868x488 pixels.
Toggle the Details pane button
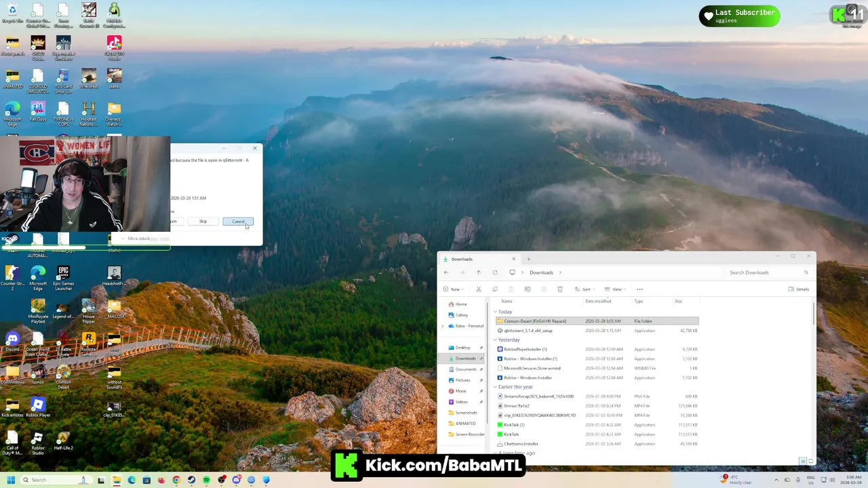click(799, 289)
